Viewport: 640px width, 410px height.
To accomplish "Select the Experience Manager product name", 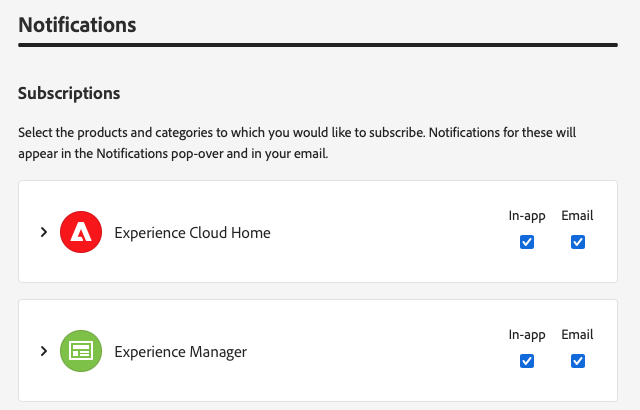I will pos(180,352).
